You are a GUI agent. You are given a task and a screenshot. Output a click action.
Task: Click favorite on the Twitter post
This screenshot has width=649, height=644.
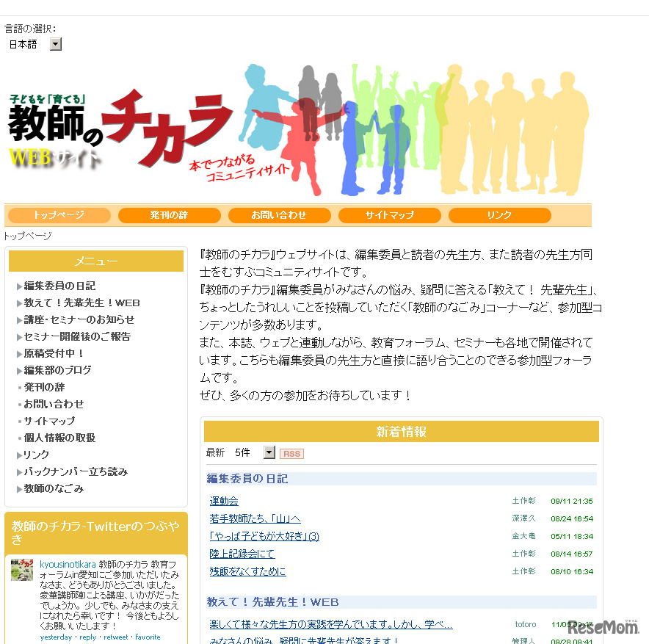146,637
